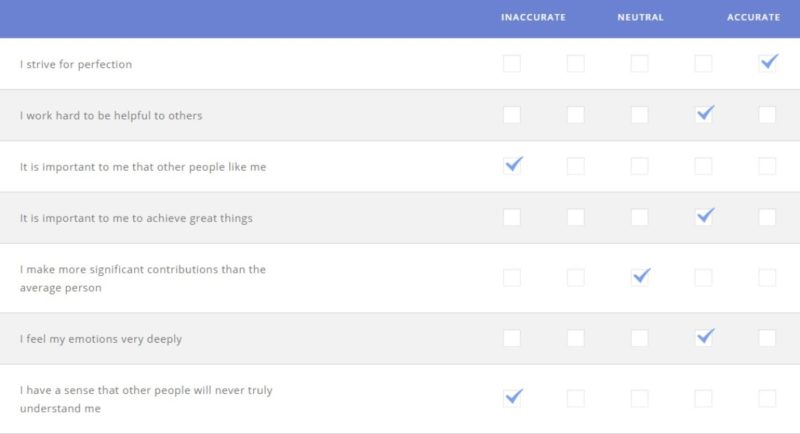The width and height of the screenshot is (800, 434).
Task: Select most accurate box for 'I work hard to be helpful to others'
Action: coord(767,114)
